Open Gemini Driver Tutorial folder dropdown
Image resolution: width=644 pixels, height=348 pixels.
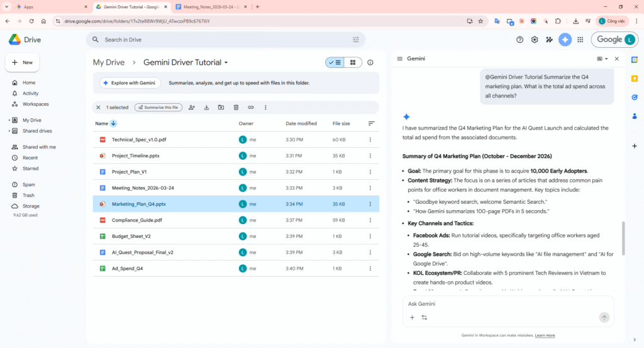tap(226, 63)
